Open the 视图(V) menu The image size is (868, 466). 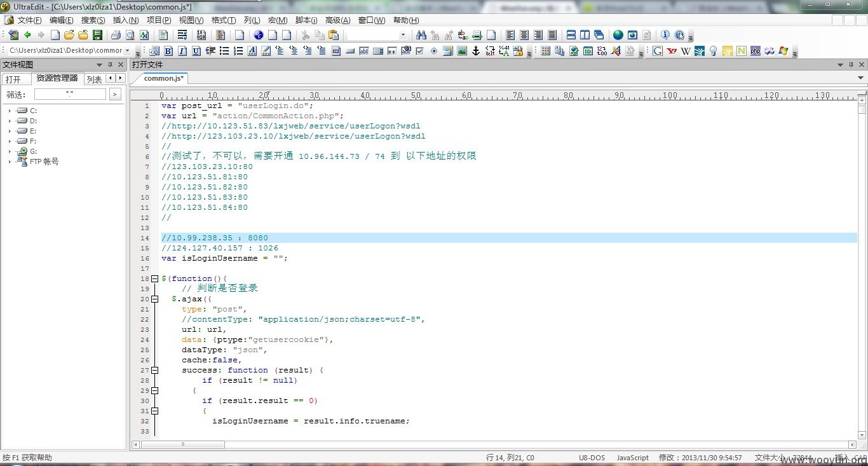[191, 20]
